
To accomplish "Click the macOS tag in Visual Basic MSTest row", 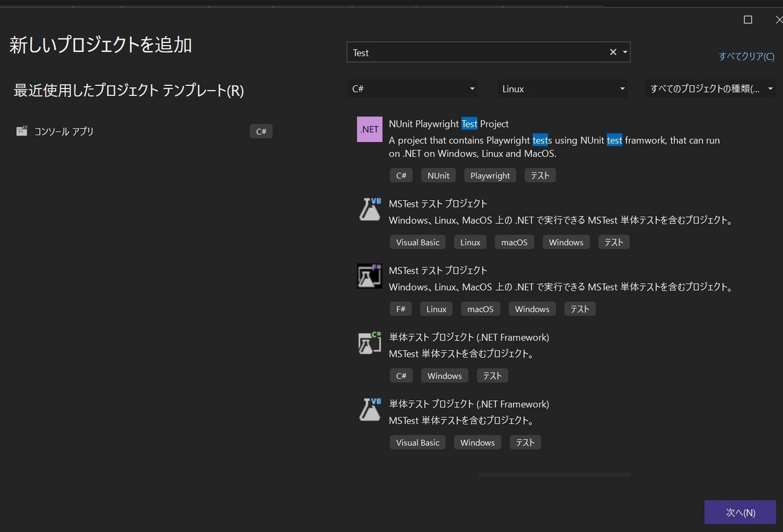I will [x=514, y=242].
